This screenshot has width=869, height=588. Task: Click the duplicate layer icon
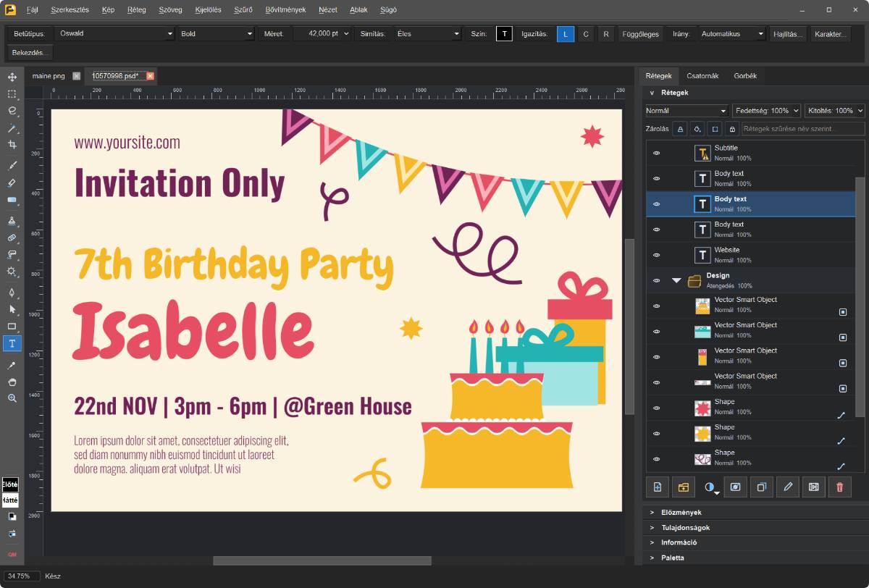click(x=761, y=487)
